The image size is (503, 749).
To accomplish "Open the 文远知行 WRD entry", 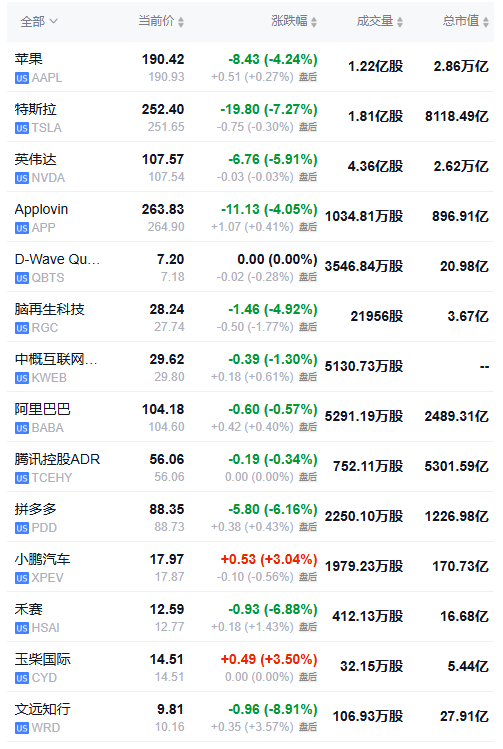I will (x=250, y=717).
